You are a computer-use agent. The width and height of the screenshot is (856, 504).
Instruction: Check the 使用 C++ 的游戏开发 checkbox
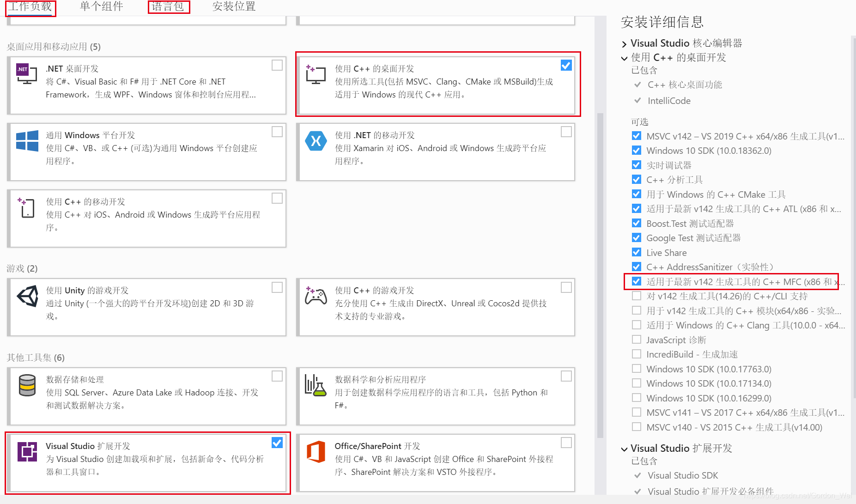point(566,287)
